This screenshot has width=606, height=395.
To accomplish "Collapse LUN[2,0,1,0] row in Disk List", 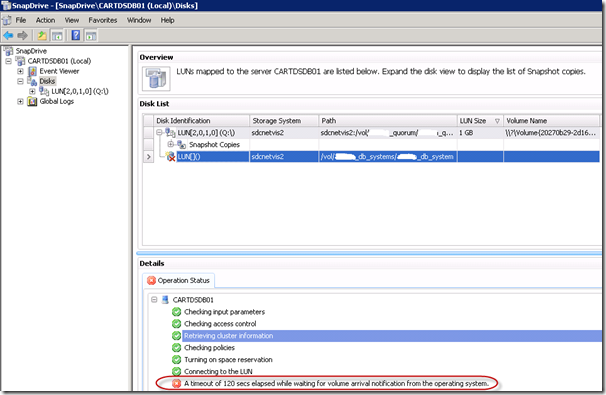I will pos(159,133).
